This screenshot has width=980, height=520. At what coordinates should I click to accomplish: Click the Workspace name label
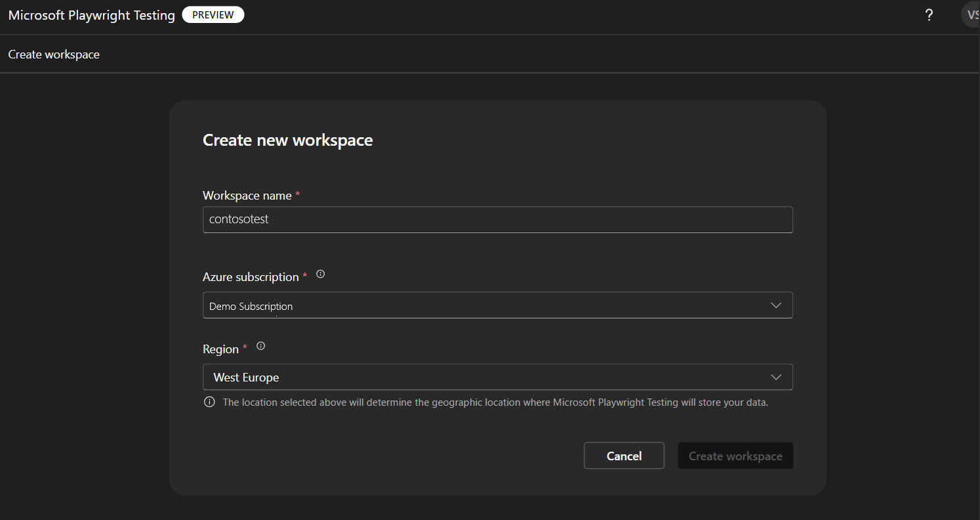pos(248,195)
